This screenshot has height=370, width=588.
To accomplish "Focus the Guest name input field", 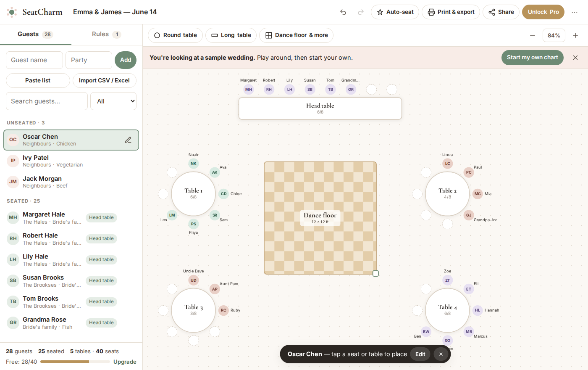I will coord(34,60).
